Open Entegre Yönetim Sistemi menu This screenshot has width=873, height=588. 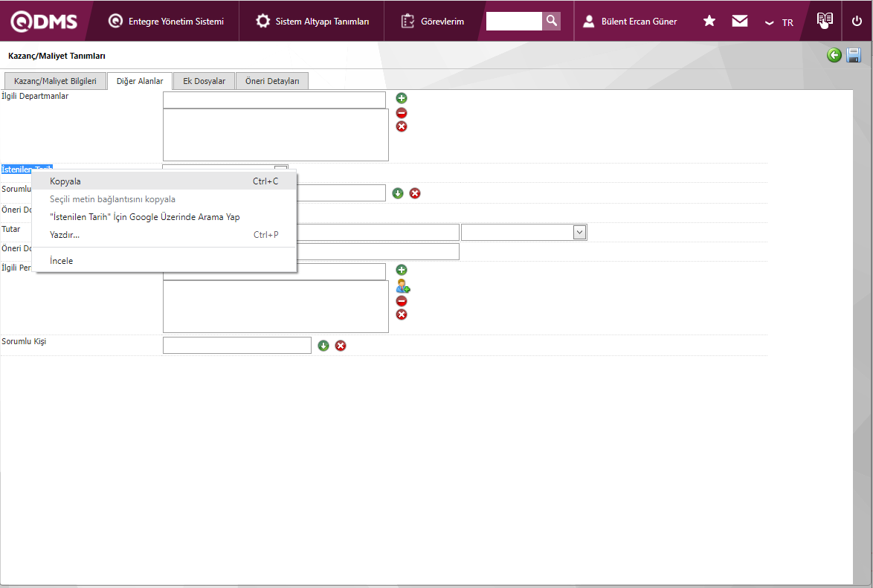tap(166, 21)
